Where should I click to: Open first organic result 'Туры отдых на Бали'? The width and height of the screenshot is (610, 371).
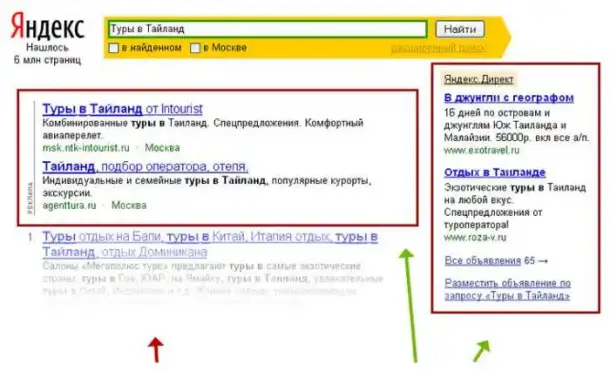coord(210,244)
